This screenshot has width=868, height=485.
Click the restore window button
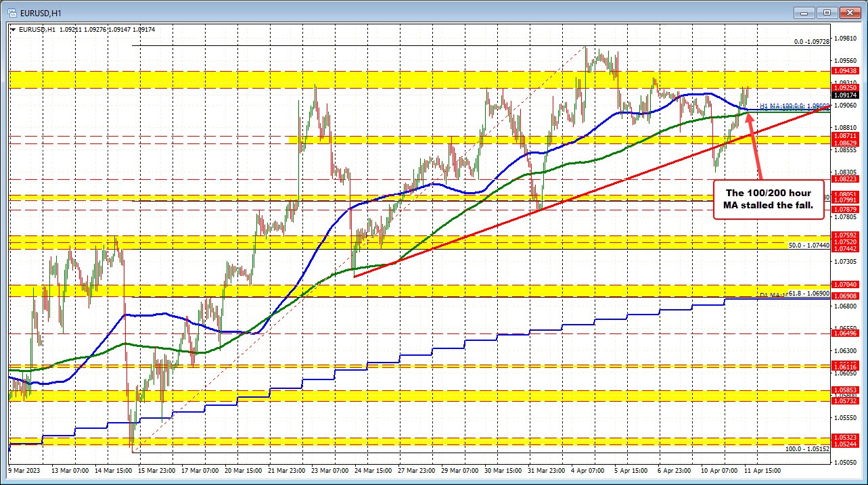click(827, 12)
